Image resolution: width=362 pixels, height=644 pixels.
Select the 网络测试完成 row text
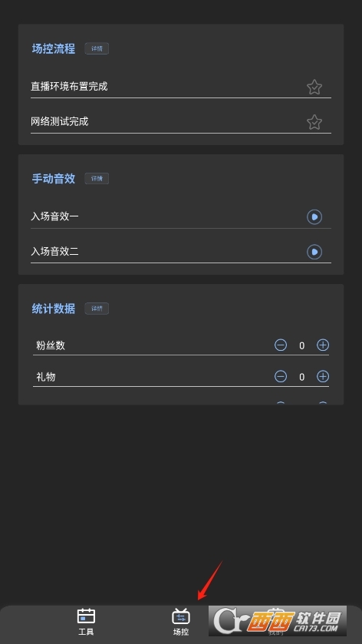60,121
